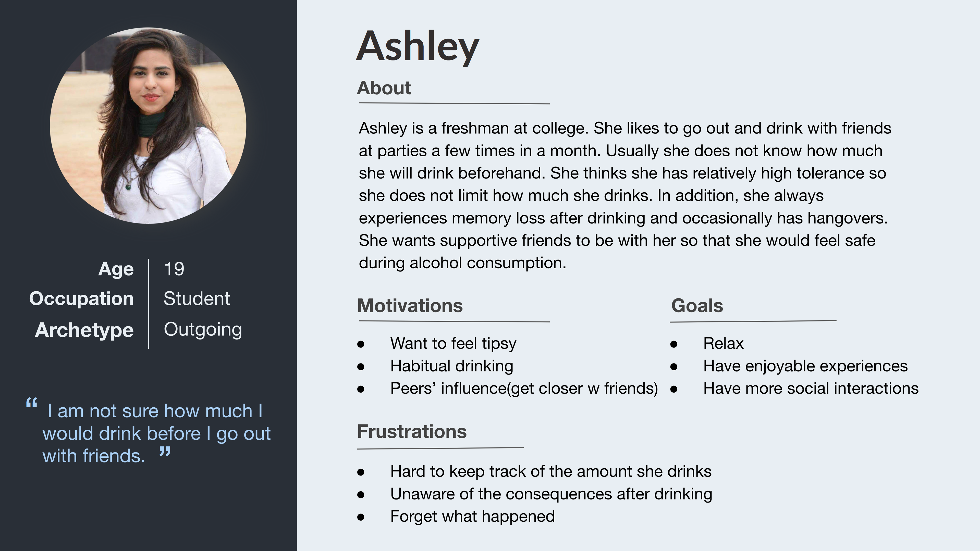
Task: Click the Occupation value Student
Action: (x=197, y=298)
